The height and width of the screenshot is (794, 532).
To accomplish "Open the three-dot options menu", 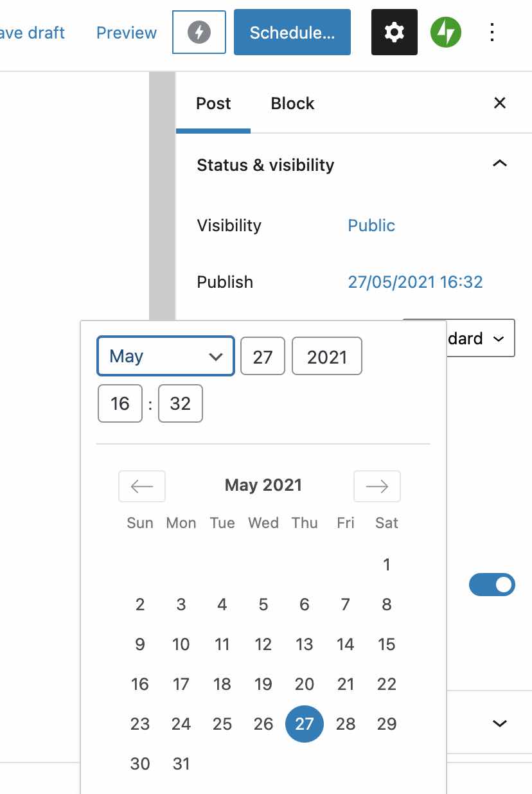I will coord(492,32).
